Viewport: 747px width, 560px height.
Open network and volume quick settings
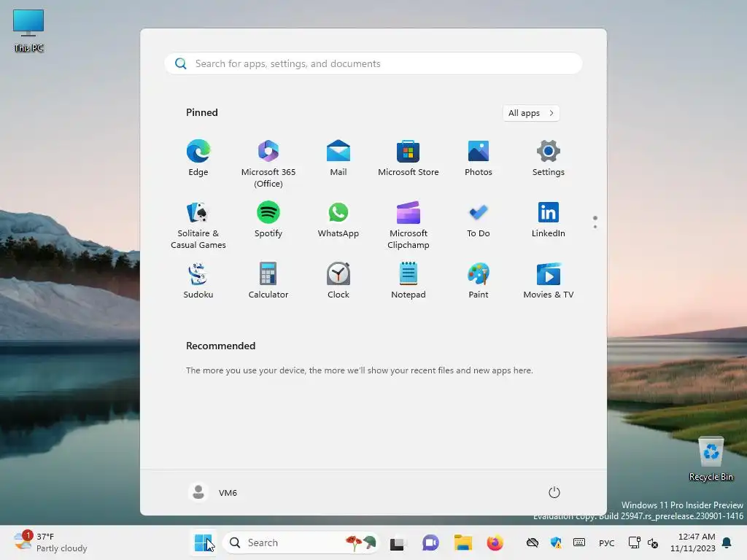[643, 542]
